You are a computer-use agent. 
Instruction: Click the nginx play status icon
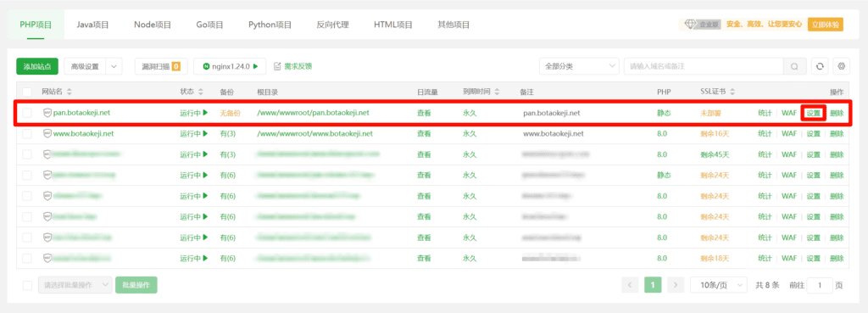coord(256,66)
